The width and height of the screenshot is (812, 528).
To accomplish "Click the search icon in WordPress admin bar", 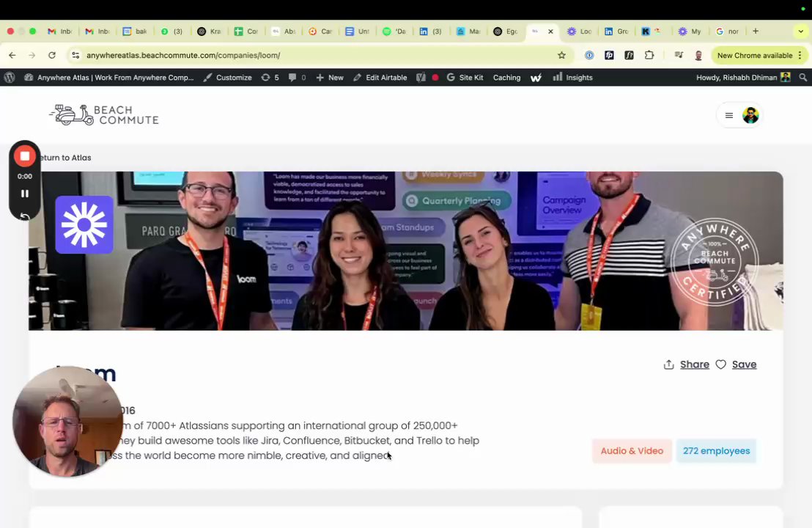I will coord(802,77).
